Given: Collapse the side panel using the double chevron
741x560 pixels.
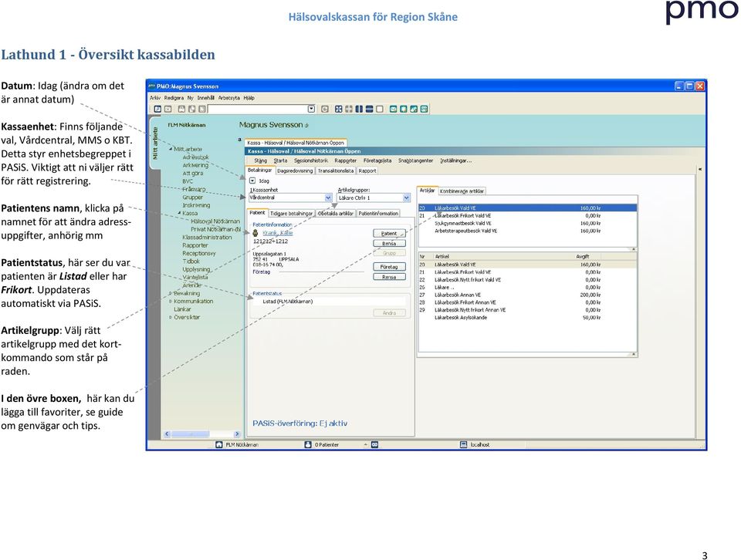Looking at the screenshot, I should [x=700, y=169].
